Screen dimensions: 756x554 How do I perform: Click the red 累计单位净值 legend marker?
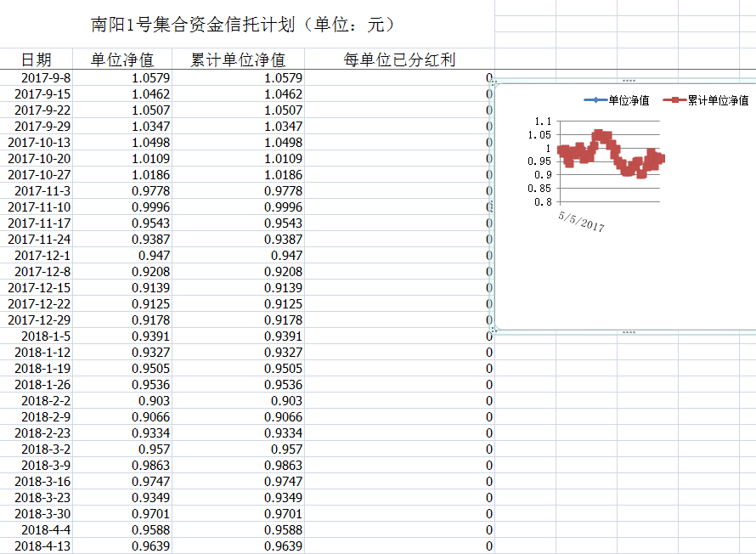[x=674, y=101]
